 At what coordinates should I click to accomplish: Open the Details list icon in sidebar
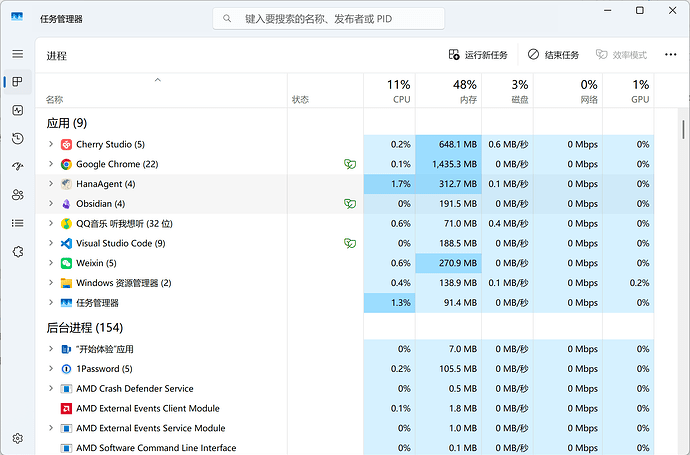(x=18, y=223)
